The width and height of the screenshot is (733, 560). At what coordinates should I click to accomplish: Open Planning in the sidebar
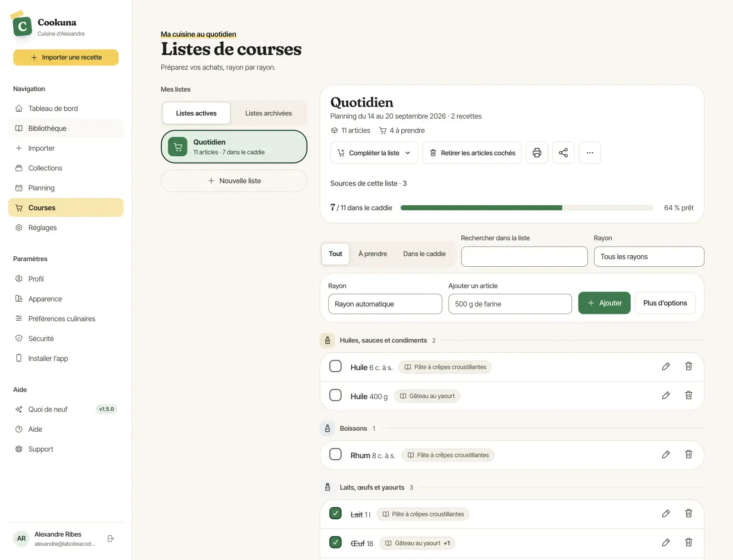coord(66,188)
